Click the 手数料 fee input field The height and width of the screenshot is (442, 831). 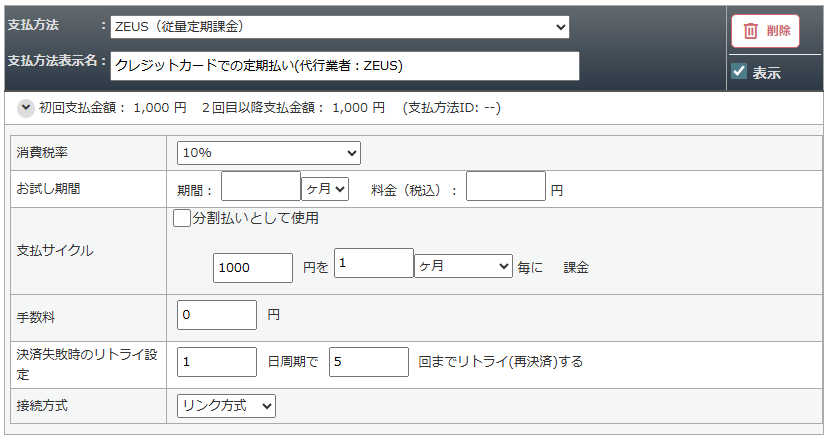click(x=217, y=315)
